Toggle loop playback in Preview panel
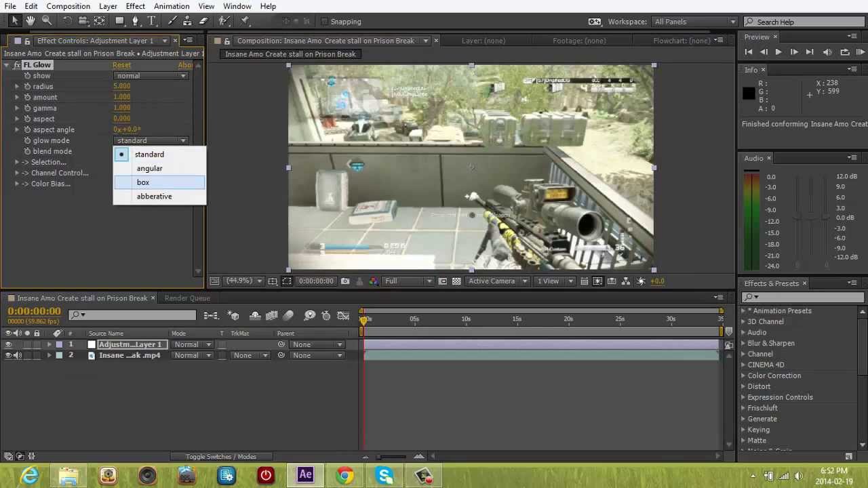 (x=845, y=52)
